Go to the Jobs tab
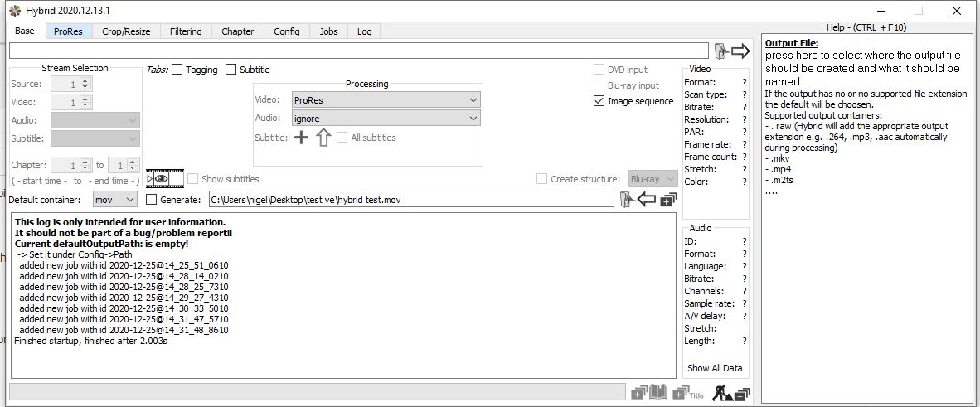This screenshot has width=980, height=407. tap(328, 31)
